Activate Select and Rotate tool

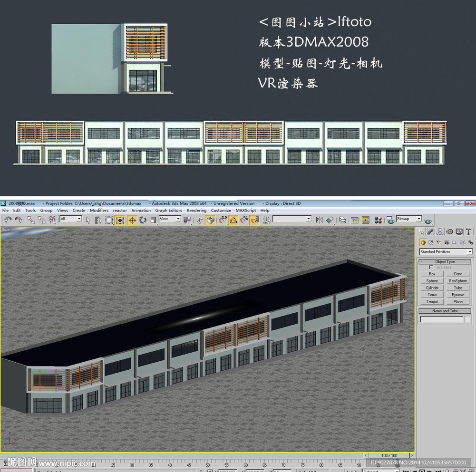(143, 220)
